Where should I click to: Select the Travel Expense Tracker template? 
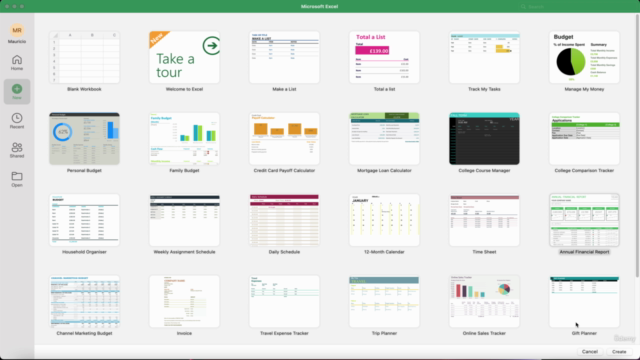tap(284, 301)
